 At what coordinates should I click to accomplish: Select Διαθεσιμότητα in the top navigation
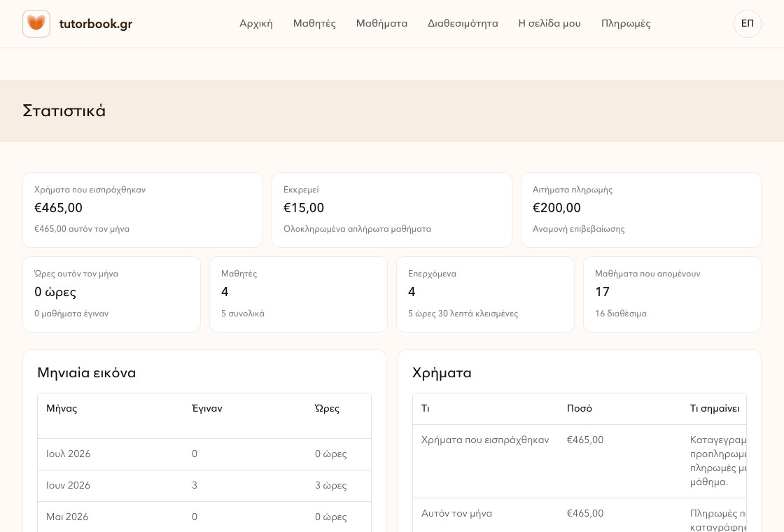(x=463, y=24)
